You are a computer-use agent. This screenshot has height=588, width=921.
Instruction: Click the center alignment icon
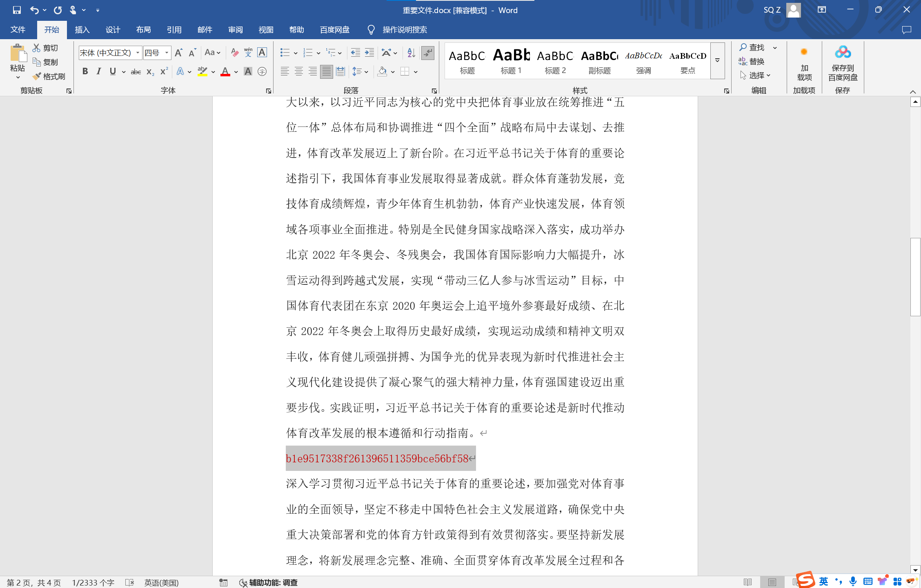[299, 72]
